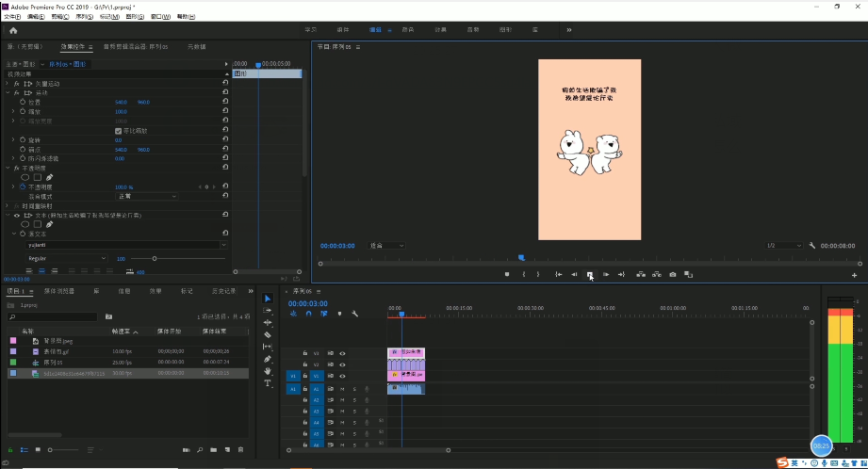Left-align the text
Image resolution: width=868 pixels, height=469 pixels.
(x=29, y=271)
